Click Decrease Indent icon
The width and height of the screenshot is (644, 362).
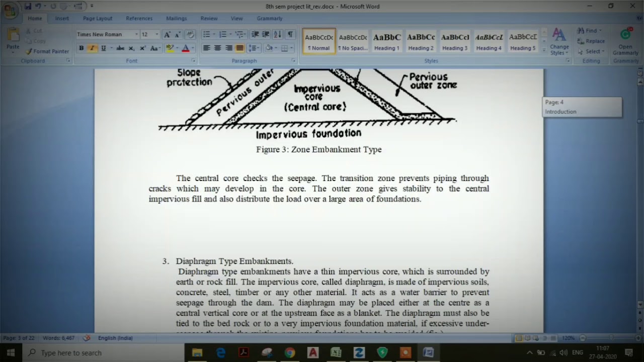pos(255,34)
